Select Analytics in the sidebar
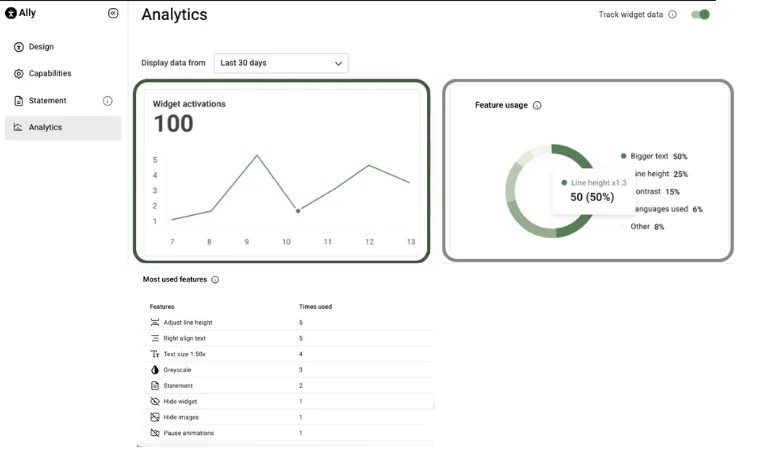The image size is (780, 450). tap(63, 128)
